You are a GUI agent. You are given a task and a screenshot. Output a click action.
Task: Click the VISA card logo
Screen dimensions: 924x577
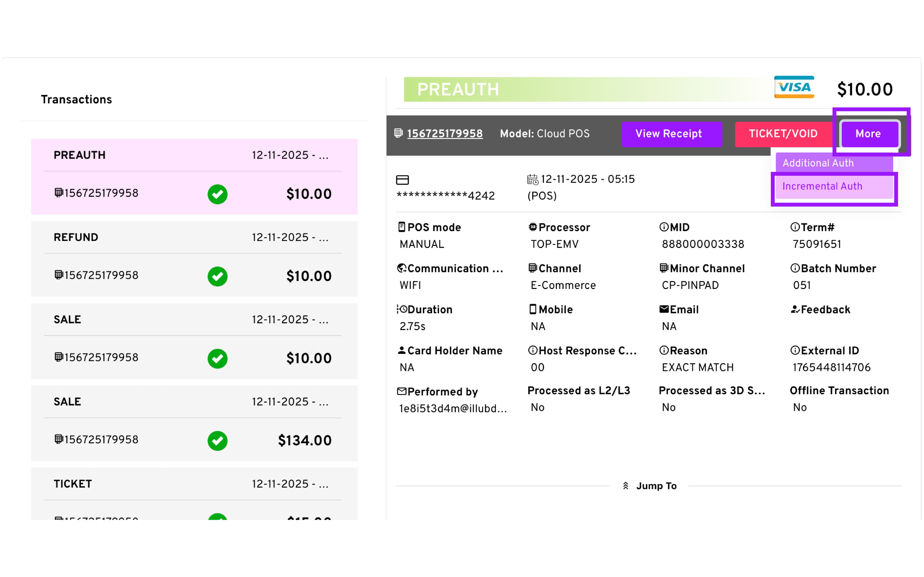794,87
